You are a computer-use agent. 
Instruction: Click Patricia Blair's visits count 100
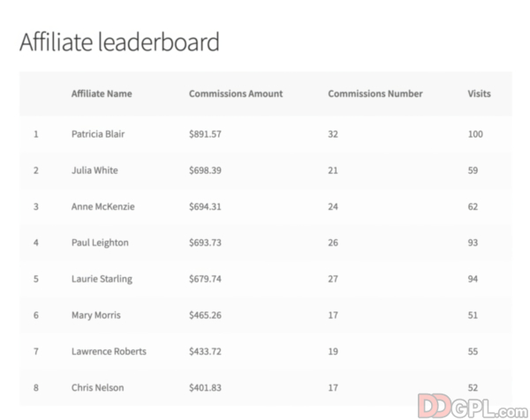pos(476,134)
